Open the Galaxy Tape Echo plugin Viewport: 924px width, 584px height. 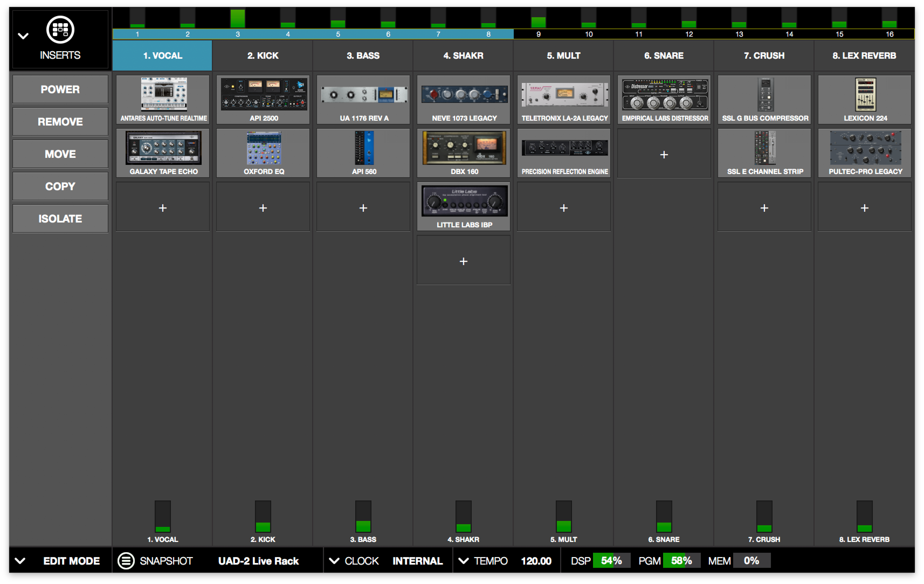tap(163, 153)
